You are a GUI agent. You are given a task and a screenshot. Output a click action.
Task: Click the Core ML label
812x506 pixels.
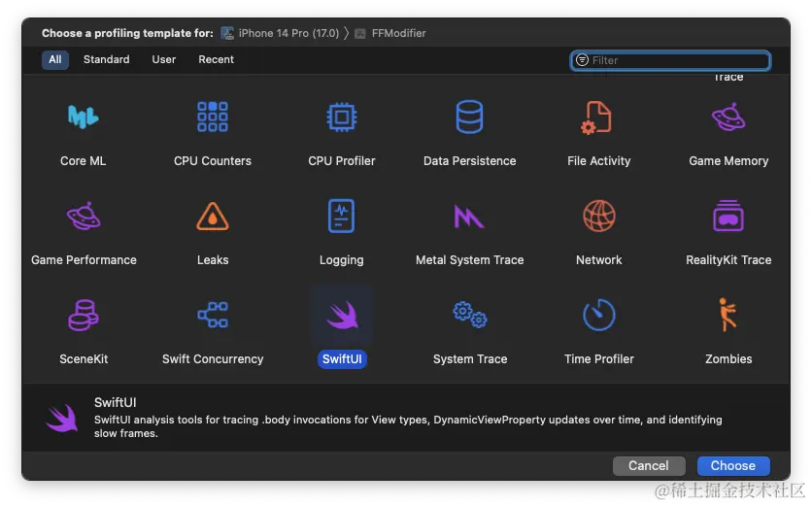click(x=83, y=161)
